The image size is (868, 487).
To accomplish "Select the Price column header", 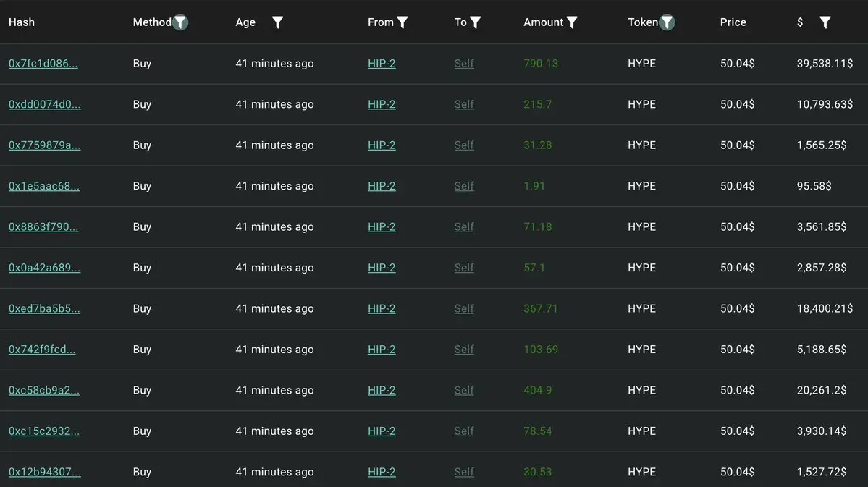I will point(733,22).
